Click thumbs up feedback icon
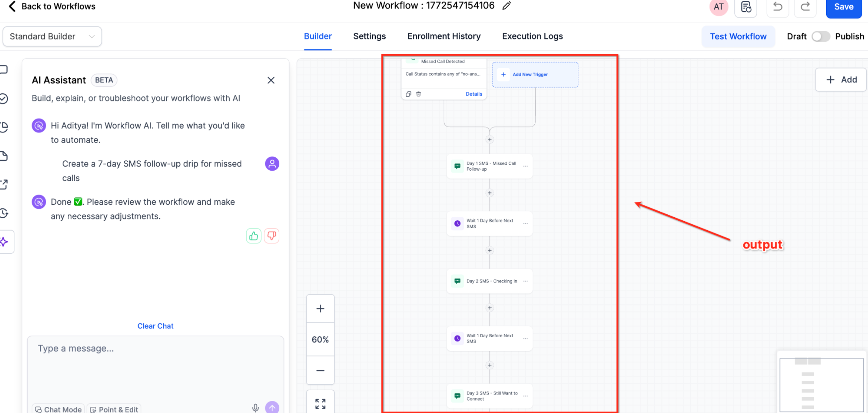This screenshot has width=868, height=413. (x=253, y=236)
